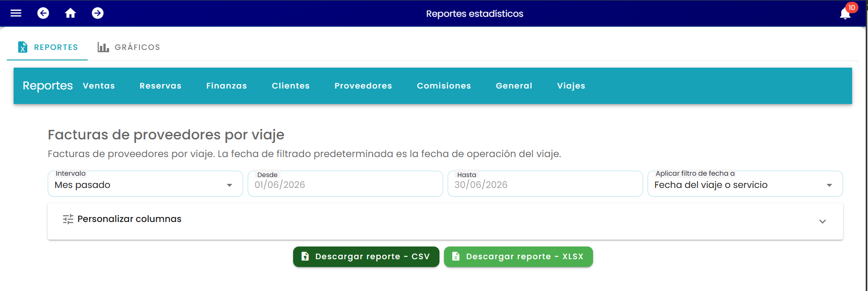Open the Ventas reports menu

pos(99,86)
